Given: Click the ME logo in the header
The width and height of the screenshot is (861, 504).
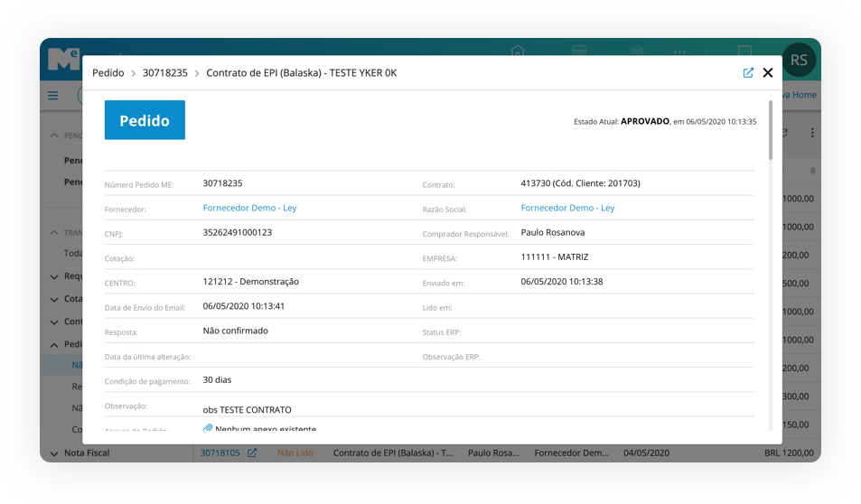Looking at the screenshot, I should pyautogui.click(x=64, y=60).
